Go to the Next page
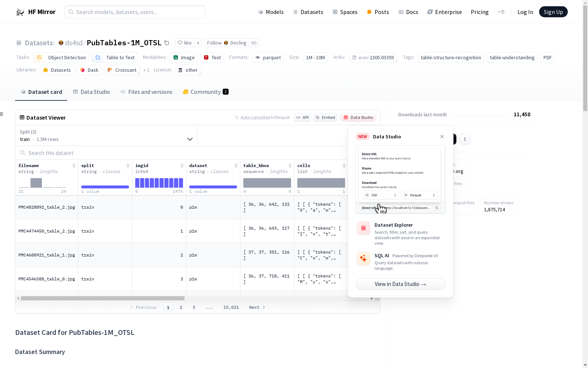The height and width of the screenshot is (368, 588). tap(257, 308)
